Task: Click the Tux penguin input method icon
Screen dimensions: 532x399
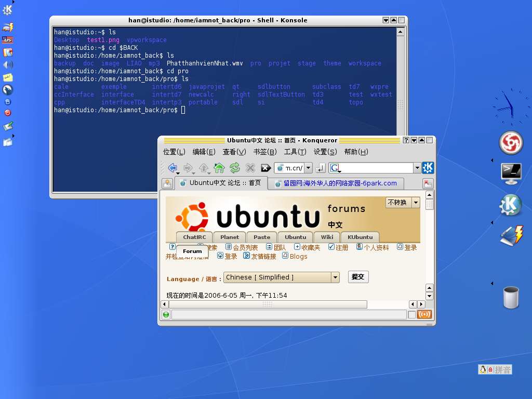Action: [x=483, y=369]
